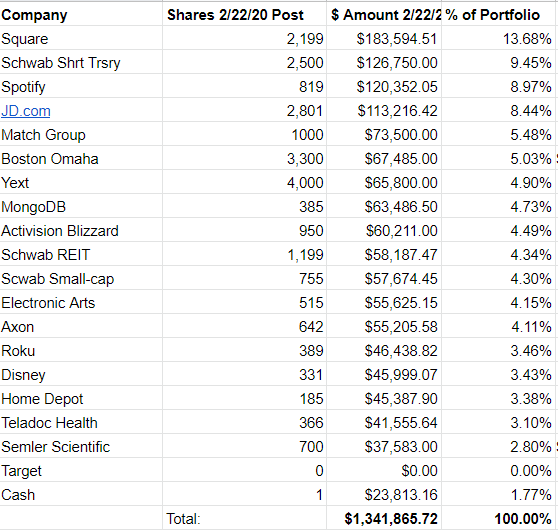Click the total $1,341,865.72 cell
The image size is (558, 530).
[384, 519]
